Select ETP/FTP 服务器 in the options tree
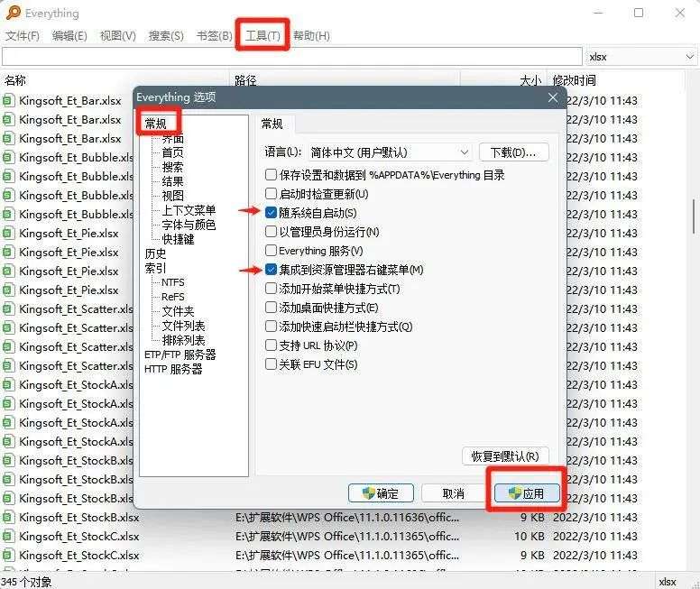This screenshot has width=700, height=589. click(180, 354)
